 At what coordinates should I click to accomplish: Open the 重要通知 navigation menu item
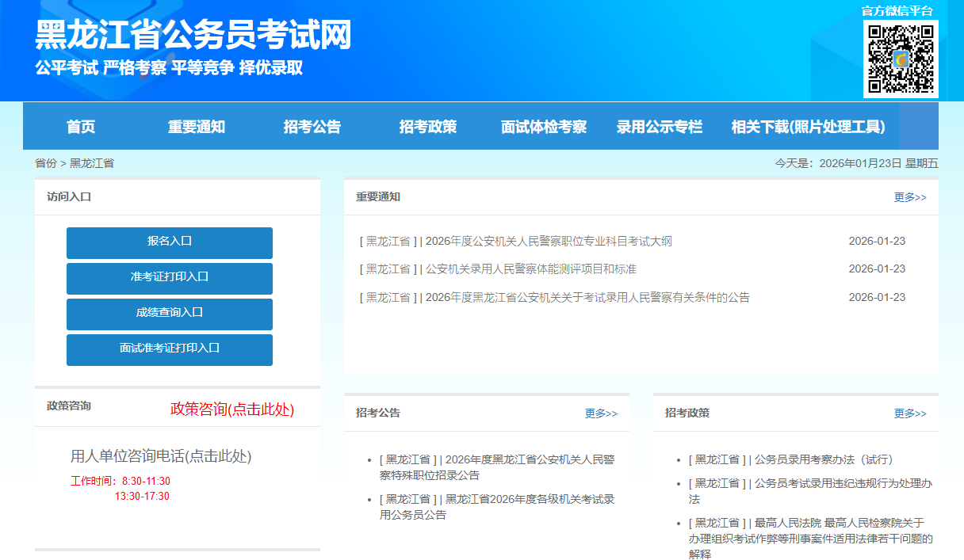(x=197, y=127)
